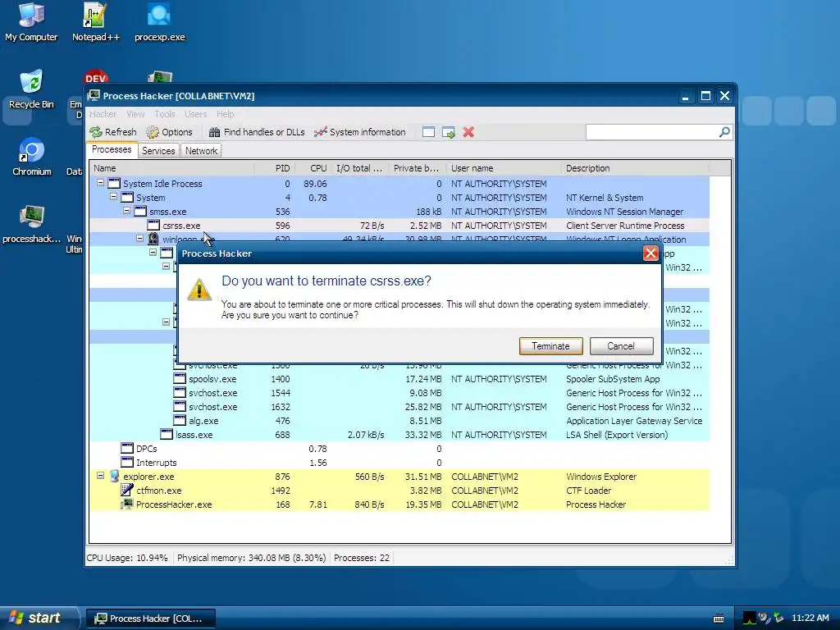Select the Processes tab
840x630 pixels.
click(112, 150)
